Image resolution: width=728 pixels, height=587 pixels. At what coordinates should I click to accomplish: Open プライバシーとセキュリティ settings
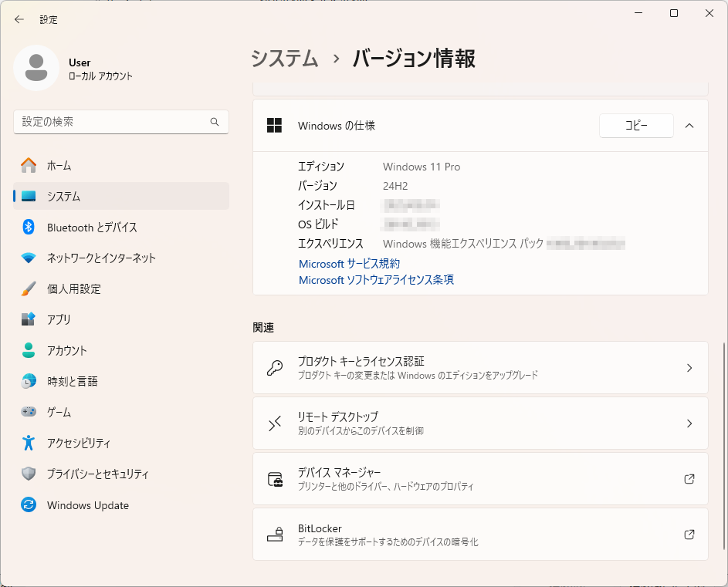pyautogui.click(x=121, y=474)
